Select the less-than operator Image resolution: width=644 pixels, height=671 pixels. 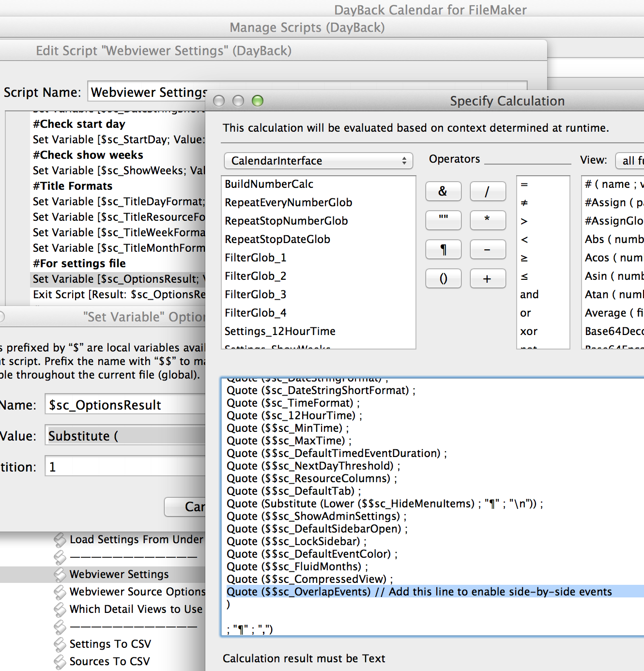524,240
